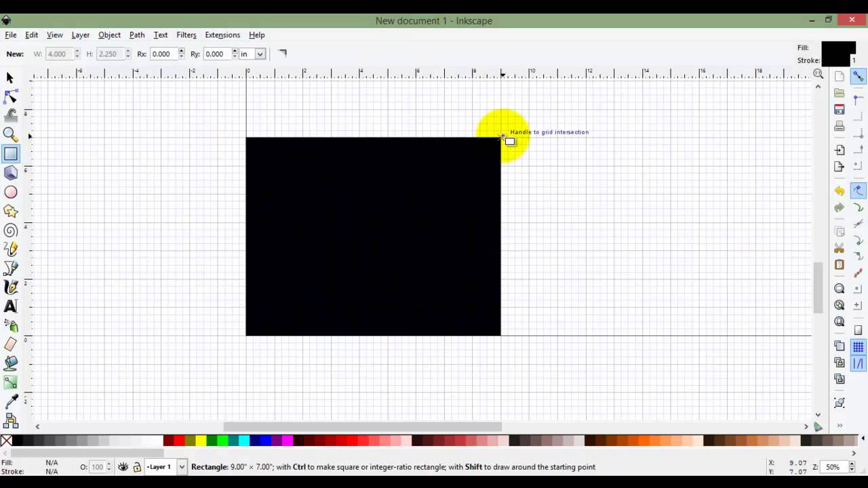Open the Layer menu
The width and height of the screenshot is (868, 488).
point(80,35)
